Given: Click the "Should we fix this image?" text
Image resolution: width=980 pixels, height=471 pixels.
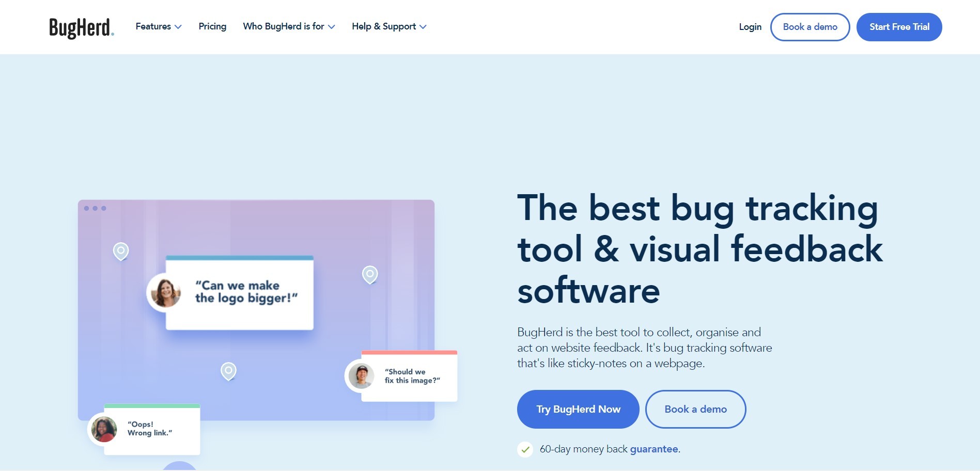Looking at the screenshot, I should (x=412, y=376).
